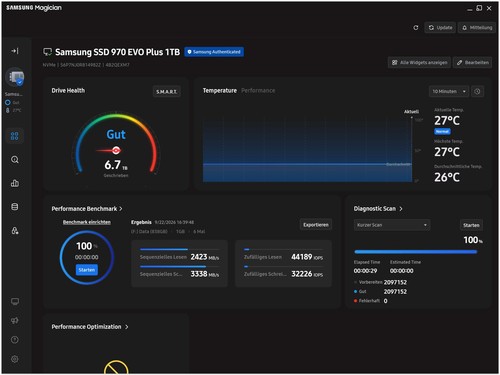The image size is (500, 375).
Task: Click the Sequenzielles Lesen 2423 value
Action: tap(199, 257)
